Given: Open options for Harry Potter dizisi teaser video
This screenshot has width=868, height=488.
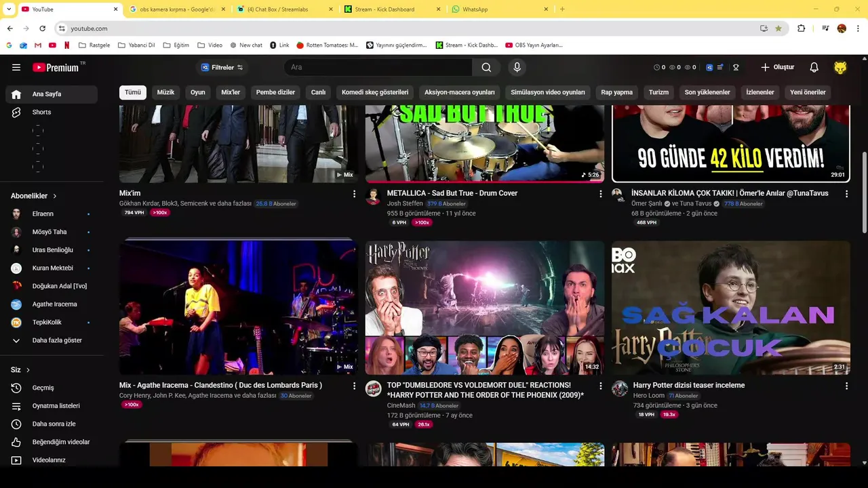Looking at the screenshot, I should [846, 386].
